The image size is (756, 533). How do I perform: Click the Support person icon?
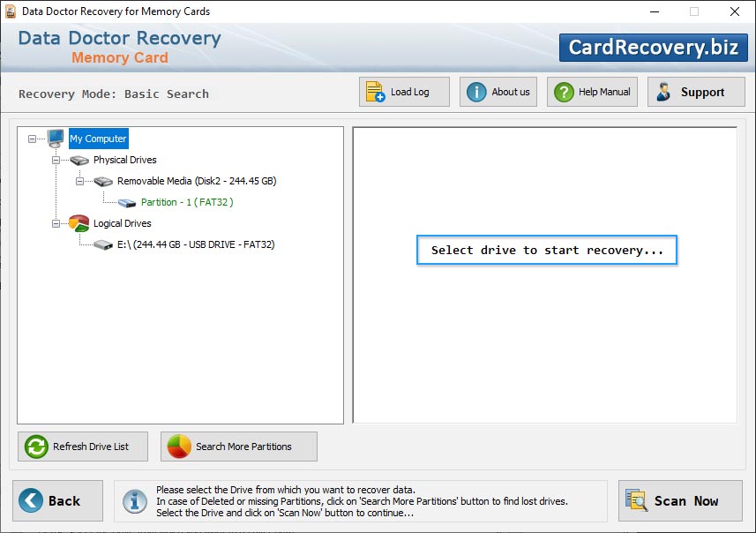click(x=664, y=92)
